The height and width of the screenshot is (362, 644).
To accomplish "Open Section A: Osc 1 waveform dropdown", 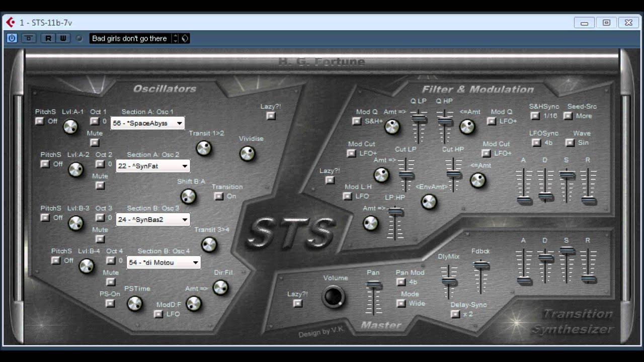I will tap(147, 123).
